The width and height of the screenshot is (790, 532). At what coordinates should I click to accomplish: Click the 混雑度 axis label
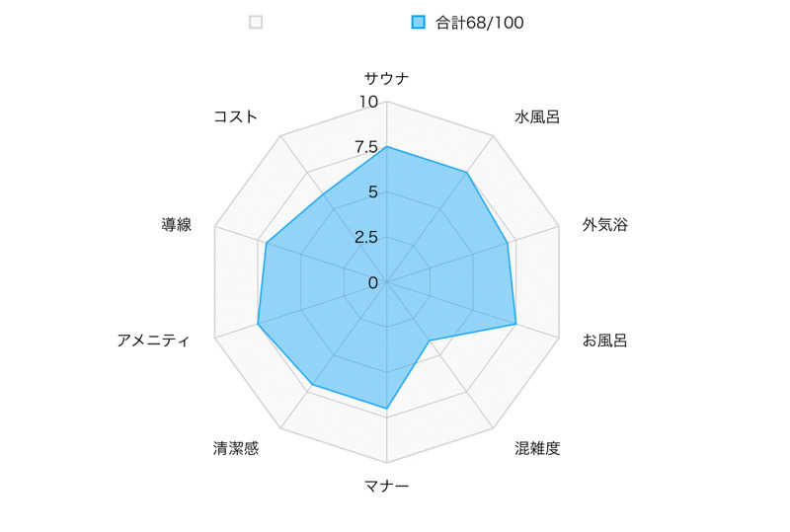(x=537, y=449)
